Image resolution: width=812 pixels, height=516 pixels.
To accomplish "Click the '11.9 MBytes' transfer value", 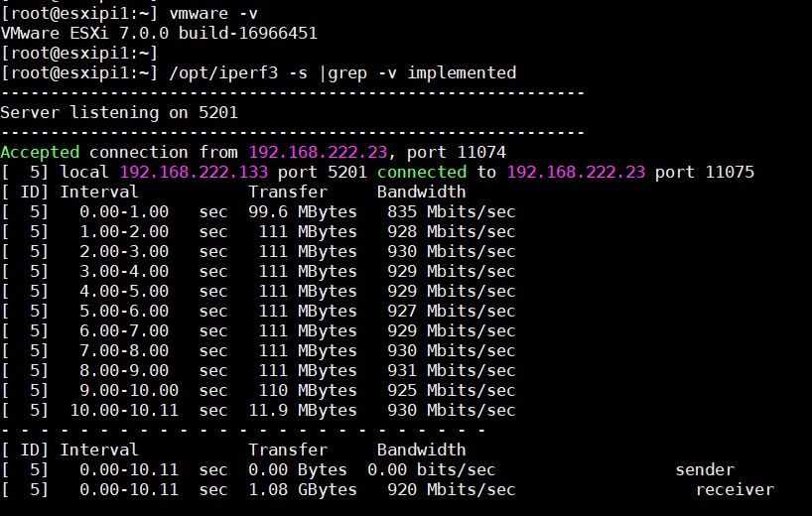I will tap(303, 411).
